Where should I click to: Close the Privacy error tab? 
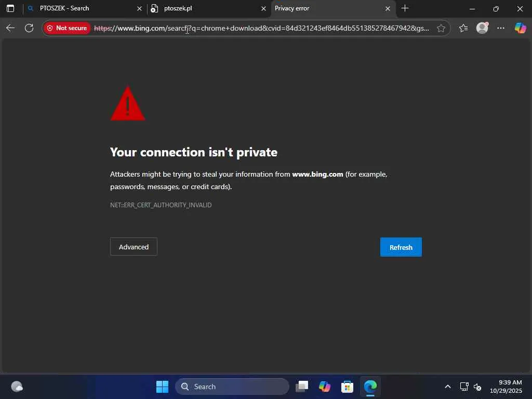(388, 9)
